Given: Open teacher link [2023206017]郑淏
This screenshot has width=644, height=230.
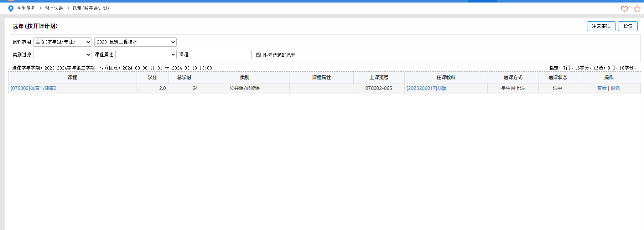Looking at the screenshot, I should click(426, 88).
